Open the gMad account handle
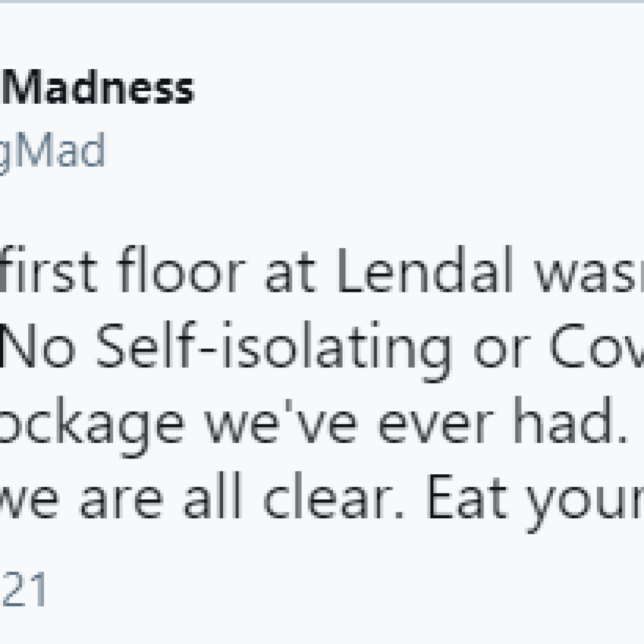Viewport: 644px width, 644px height. coord(52,152)
